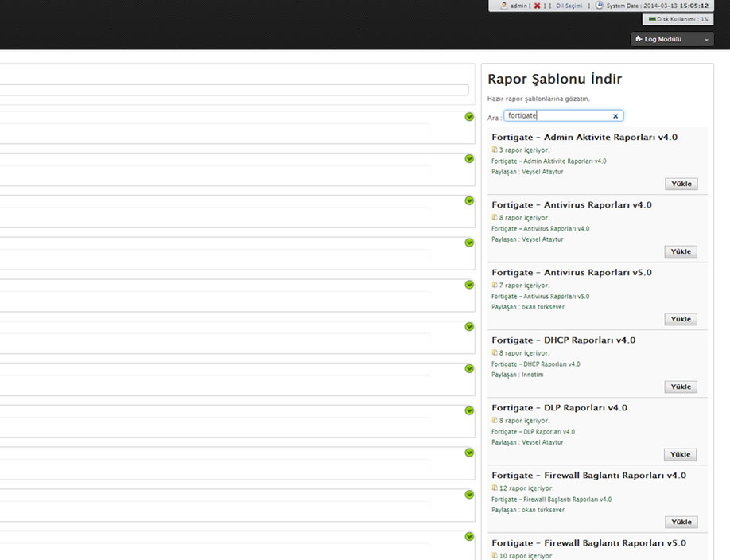
Task: Log out via the red X icon
Action: [x=537, y=6]
